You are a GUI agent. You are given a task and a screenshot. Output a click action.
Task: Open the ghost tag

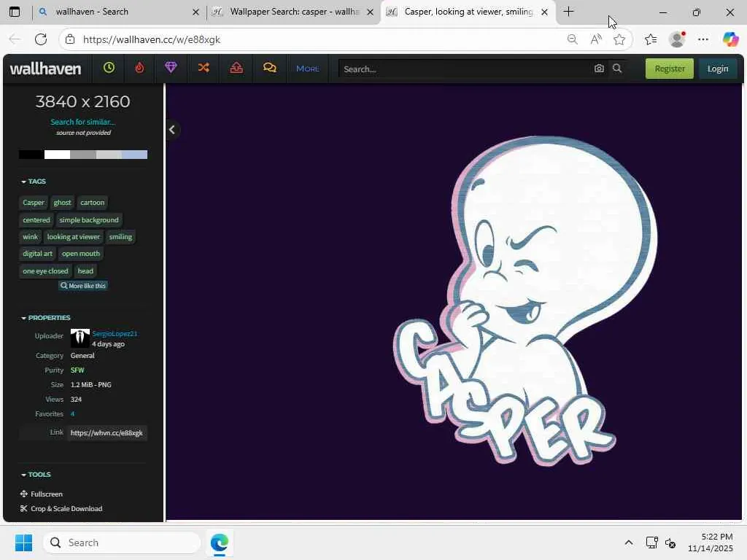(63, 203)
